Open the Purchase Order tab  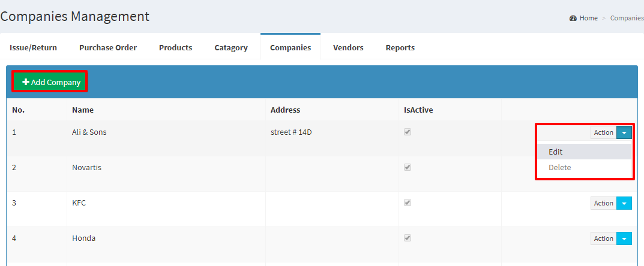(108, 47)
